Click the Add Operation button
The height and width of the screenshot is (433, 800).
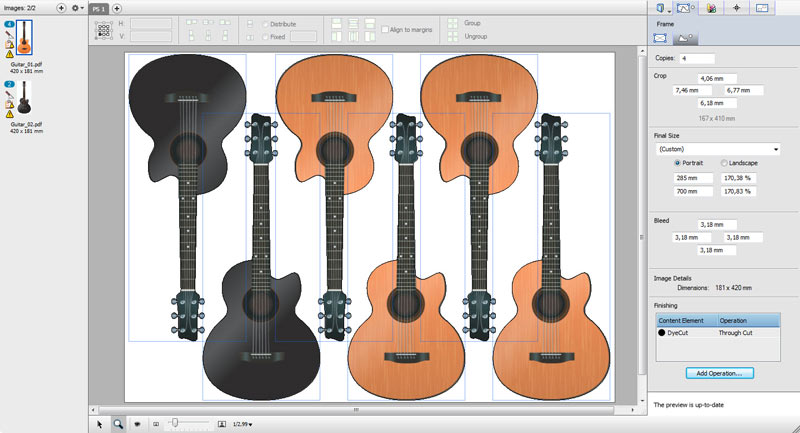click(719, 373)
